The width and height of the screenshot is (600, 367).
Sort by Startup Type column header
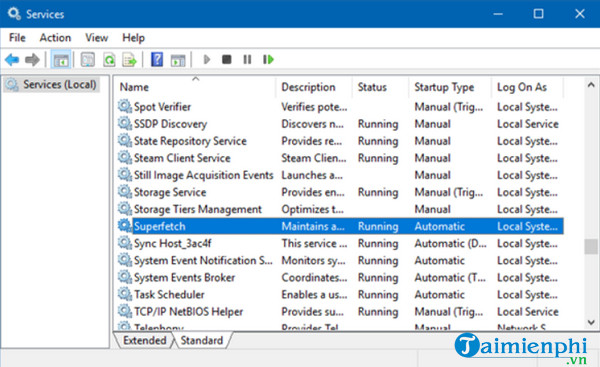[x=451, y=87]
